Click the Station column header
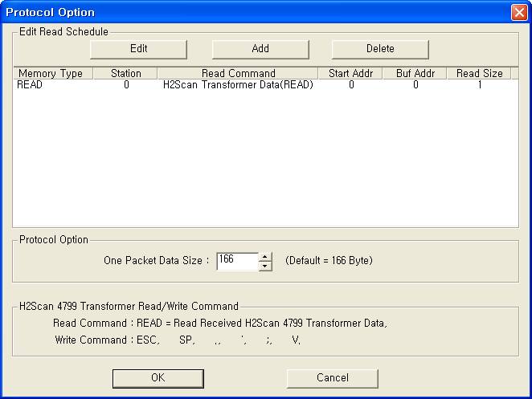532x399 pixels. tap(125, 73)
